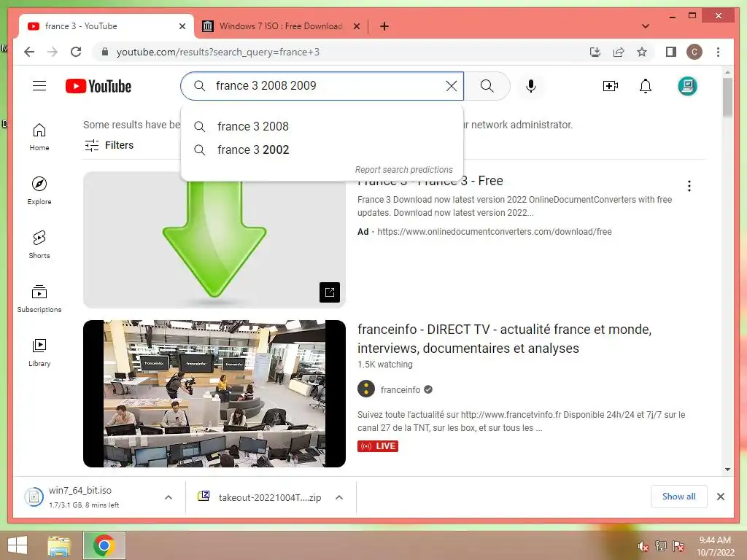The image size is (747, 560).
Task: Expand options for win7_64_bit.iso download
Action: 169,497
